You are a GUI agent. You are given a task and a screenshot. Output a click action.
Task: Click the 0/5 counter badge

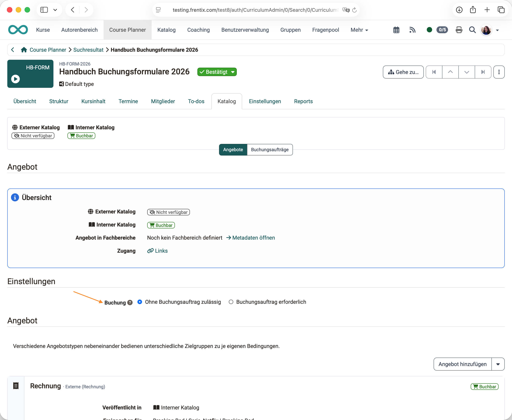click(x=442, y=30)
